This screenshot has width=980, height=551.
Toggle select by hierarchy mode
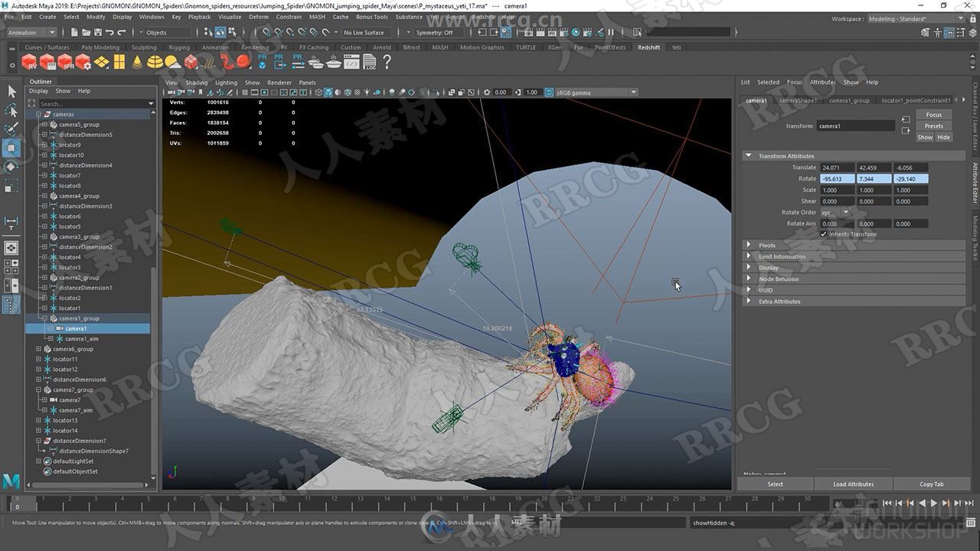point(209,32)
